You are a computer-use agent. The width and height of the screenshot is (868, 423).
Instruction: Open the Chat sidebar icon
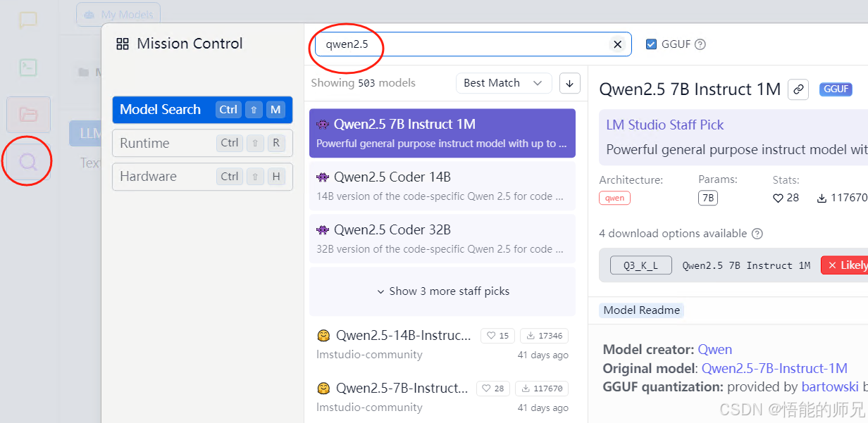[x=28, y=20]
